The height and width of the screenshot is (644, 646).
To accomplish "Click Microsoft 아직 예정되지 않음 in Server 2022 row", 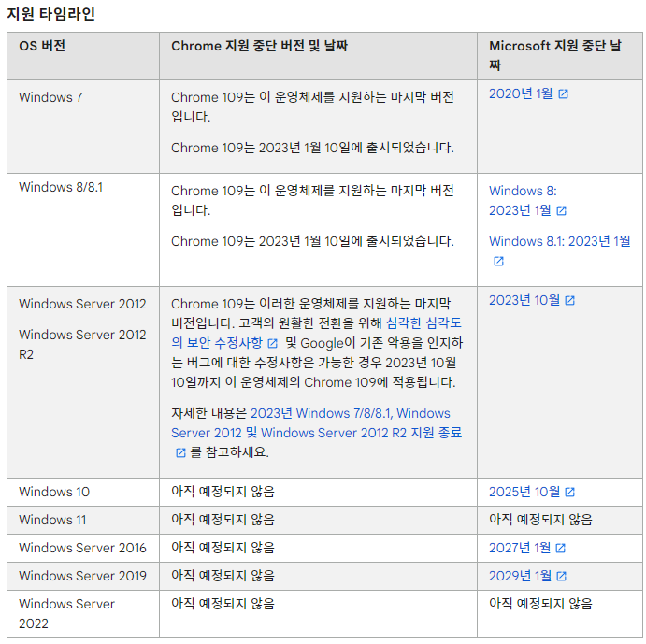I will pos(540,604).
